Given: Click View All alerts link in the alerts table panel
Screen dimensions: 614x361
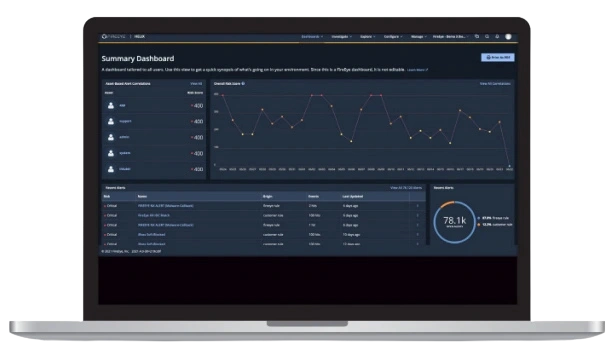Looking at the screenshot, I should click(406, 188).
